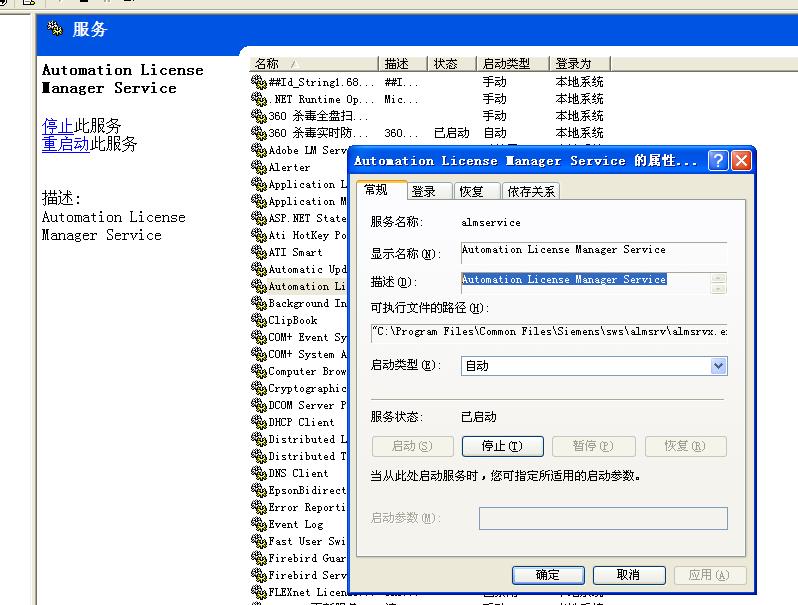
Task: Click gear icon of DNS Client
Action: (259, 473)
